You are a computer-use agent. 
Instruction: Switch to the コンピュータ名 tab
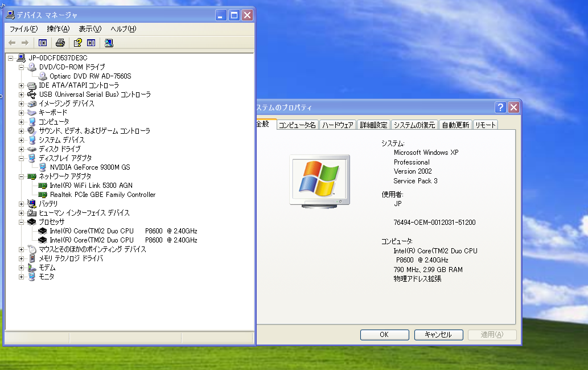[x=297, y=125]
